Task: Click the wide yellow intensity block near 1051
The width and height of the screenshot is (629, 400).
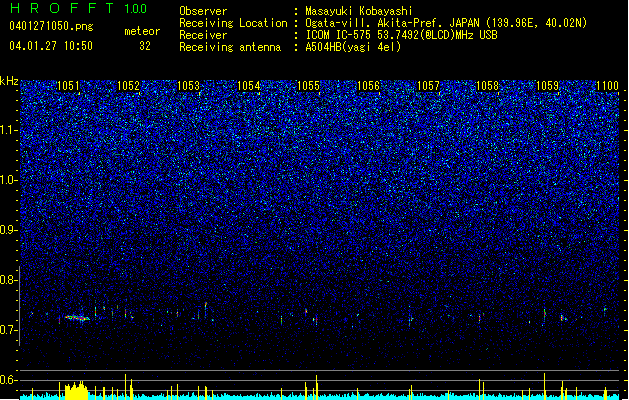Action: point(76,390)
